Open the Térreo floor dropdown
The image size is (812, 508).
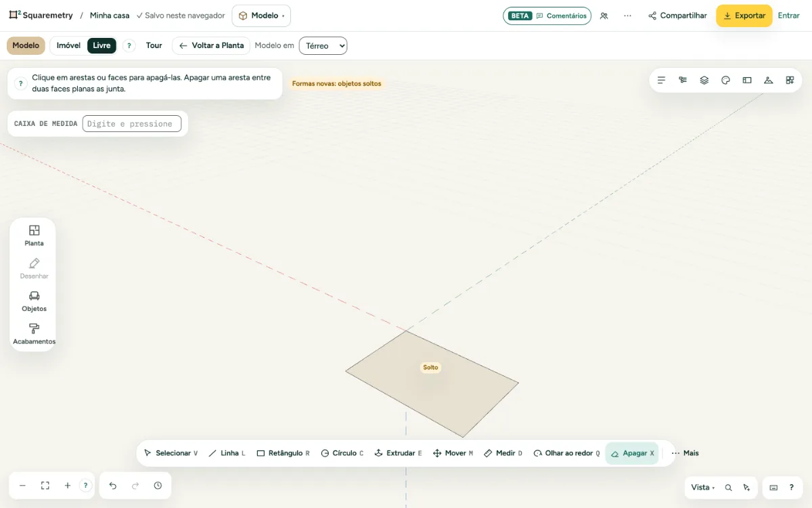tap(323, 45)
